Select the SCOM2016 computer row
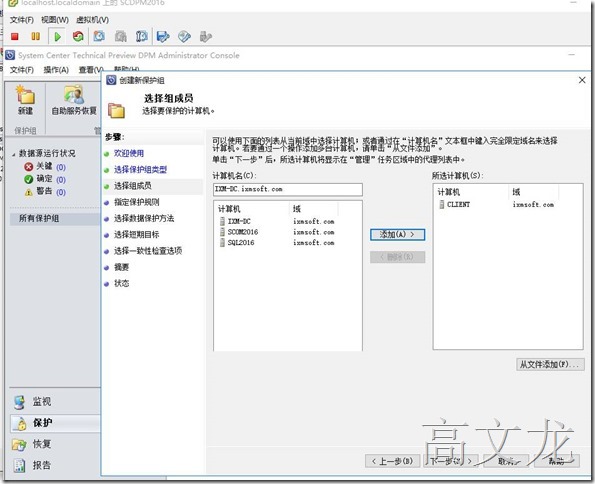The width and height of the screenshot is (595, 484). tap(277, 232)
